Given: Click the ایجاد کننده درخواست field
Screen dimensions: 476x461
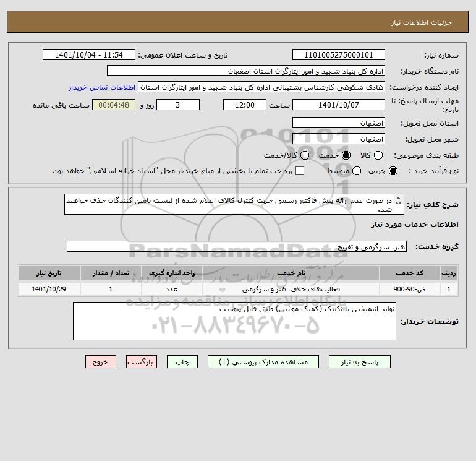Looking at the screenshot, I should coord(261,87).
